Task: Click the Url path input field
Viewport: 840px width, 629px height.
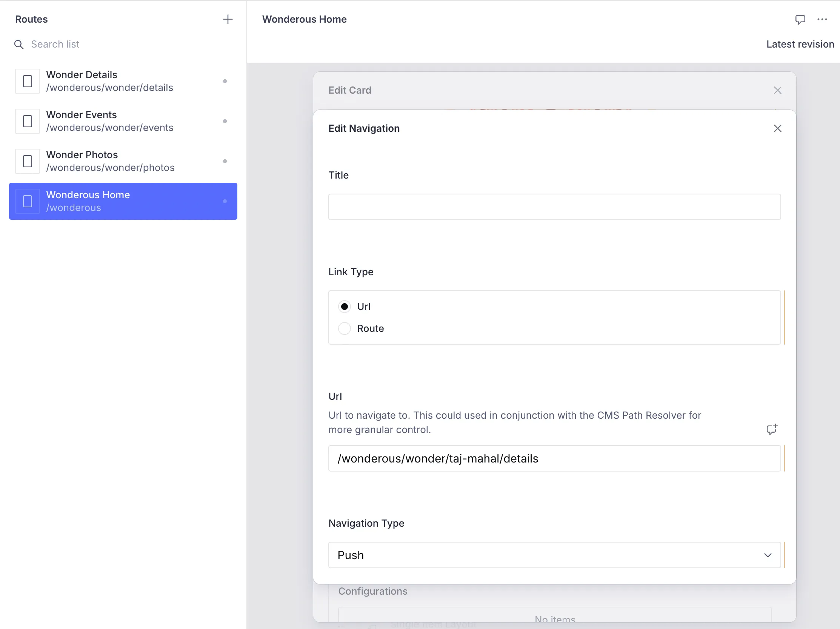Action: (x=554, y=458)
